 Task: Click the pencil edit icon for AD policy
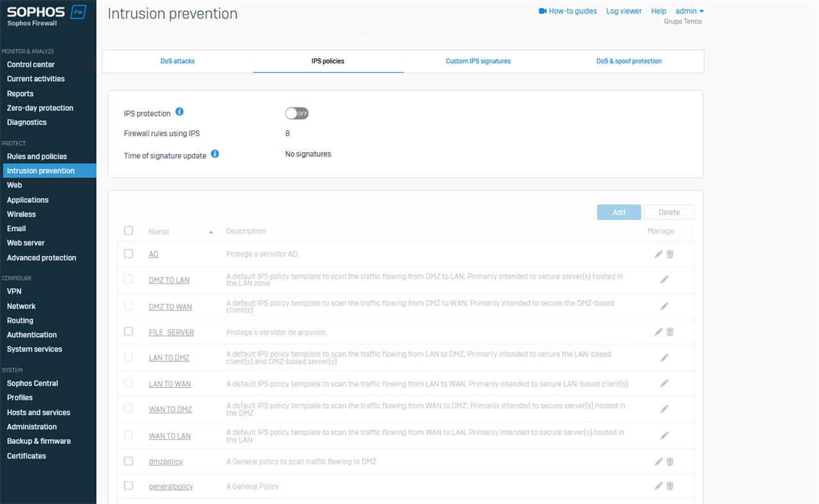click(x=658, y=254)
